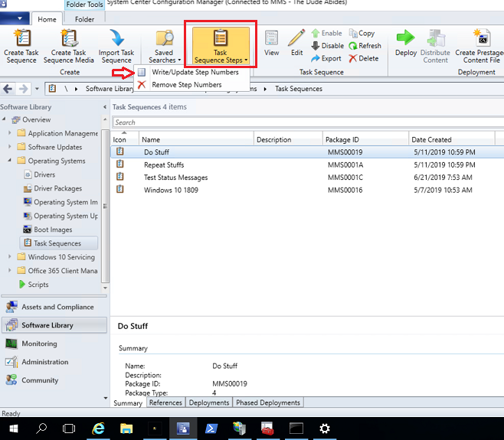The width and height of the screenshot is (504, 440).
Task: Open Settings gear from the taskbar
Action: click(x=325, y=429)
